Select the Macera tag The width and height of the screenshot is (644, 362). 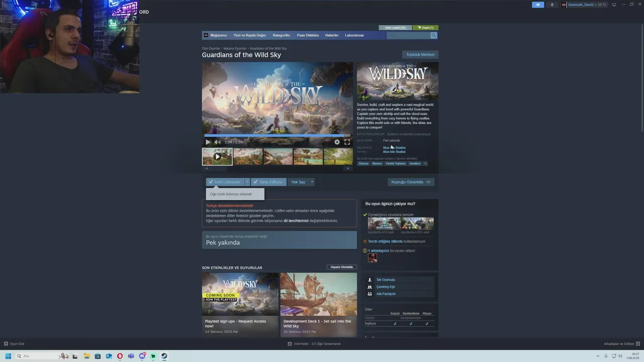click(x=377, y=163)
